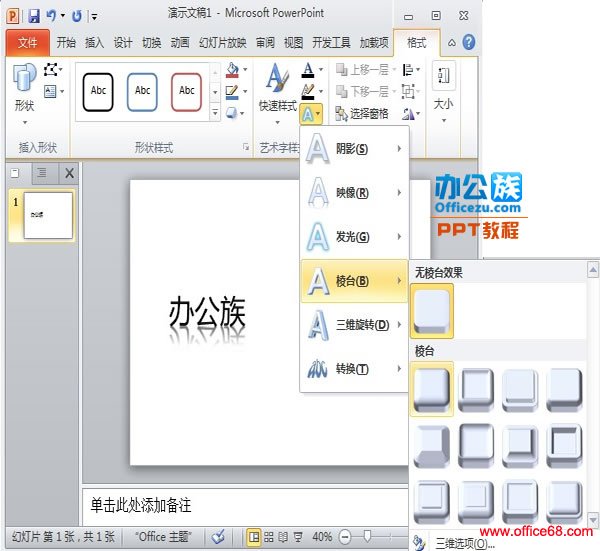The width and height of the screenshot is (600, 551).
Task: Open Shape Outline dropdown arrow
Action: (245, 91)
